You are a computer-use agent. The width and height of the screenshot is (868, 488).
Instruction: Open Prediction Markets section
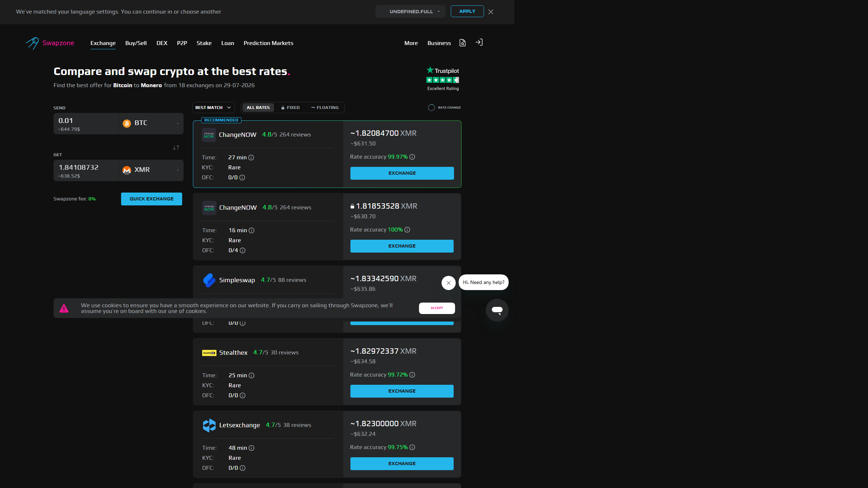pos(268,43)
